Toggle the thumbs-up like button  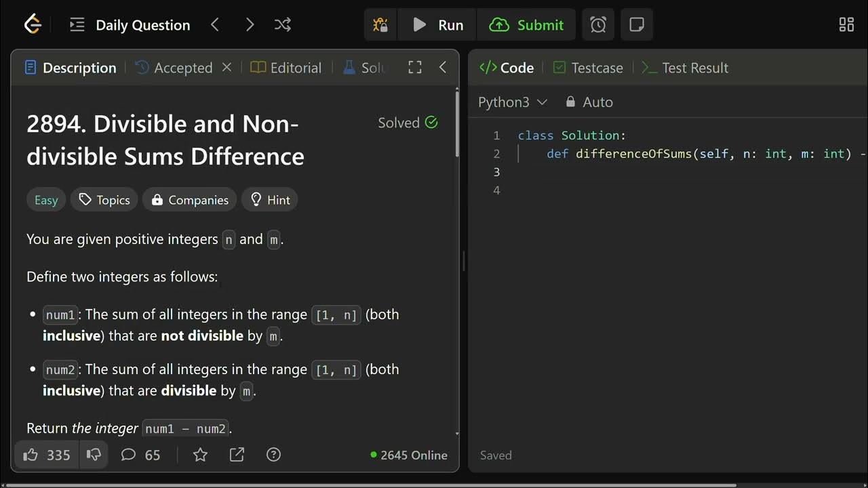tap(46, 455)
